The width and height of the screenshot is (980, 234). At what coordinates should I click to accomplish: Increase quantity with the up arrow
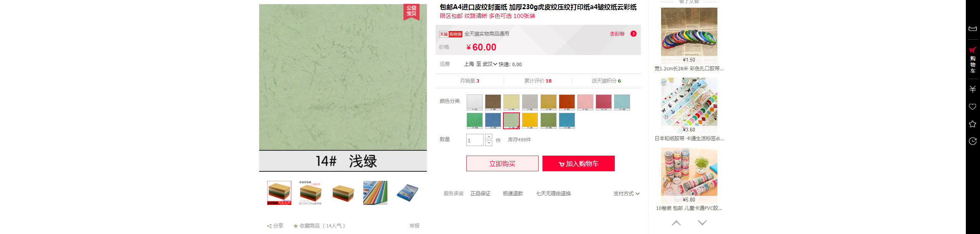(x=488, y=137)
